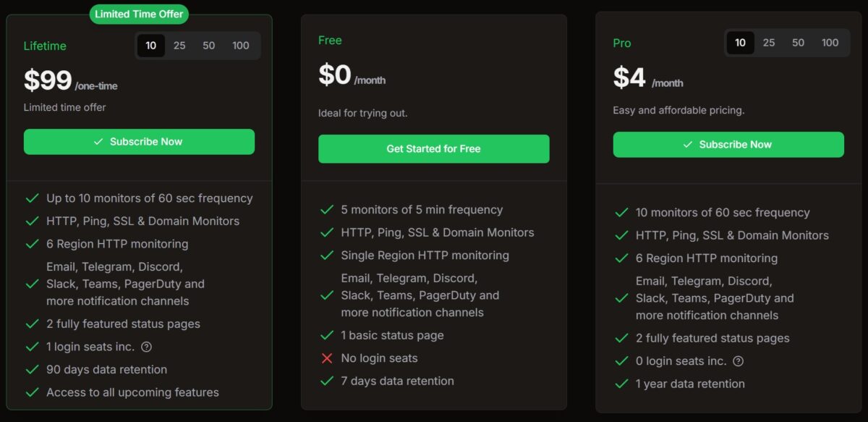Choose 100 monitors in Pro plan

pyautogui.click(x=830, y=43)
